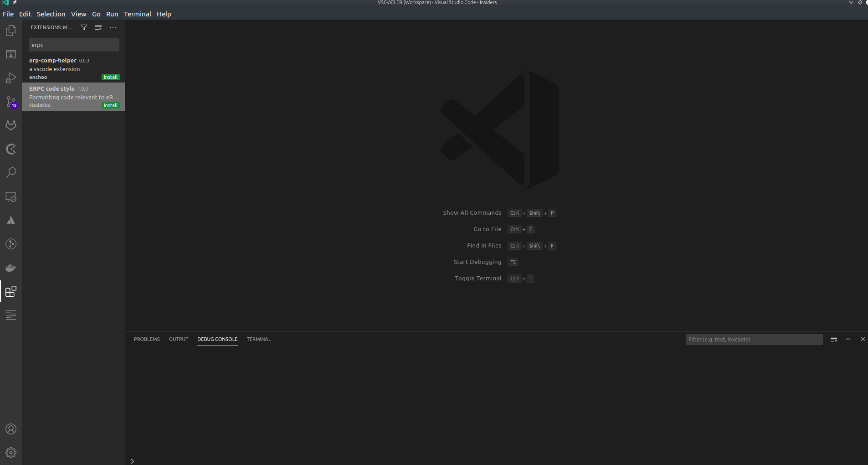This screenshot has width=868, height=465.
Task: Open the Manage gear icon
Action: [11, 453]
